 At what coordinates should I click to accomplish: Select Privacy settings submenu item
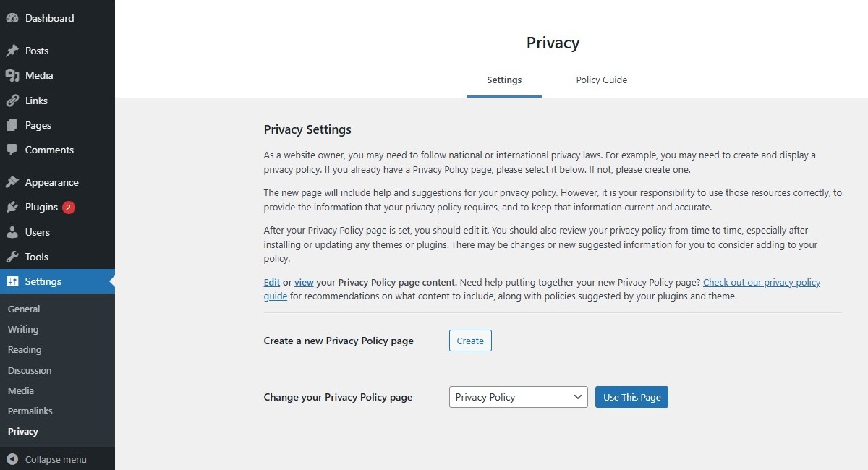[23, 431]
